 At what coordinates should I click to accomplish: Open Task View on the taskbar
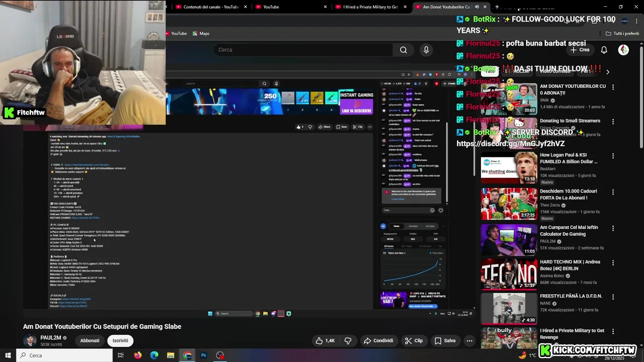pos(121,355)
